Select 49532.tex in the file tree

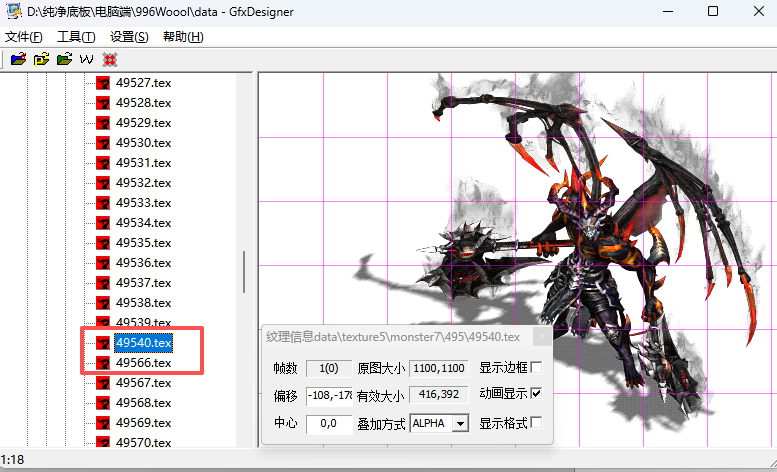tap(143, 183)
